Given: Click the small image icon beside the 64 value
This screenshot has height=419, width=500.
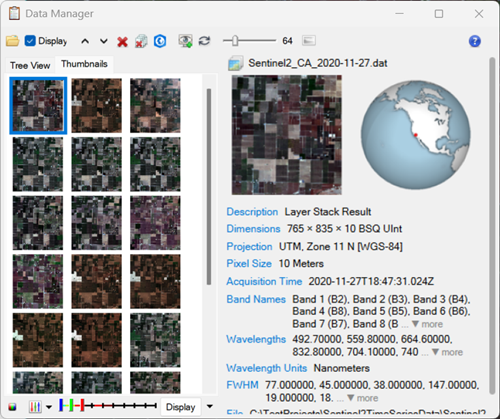Looking at the screenshot, I should pos(309,41).
